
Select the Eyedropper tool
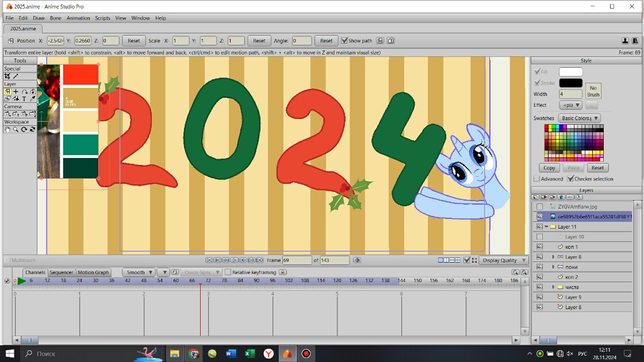[x=32, y=98]
